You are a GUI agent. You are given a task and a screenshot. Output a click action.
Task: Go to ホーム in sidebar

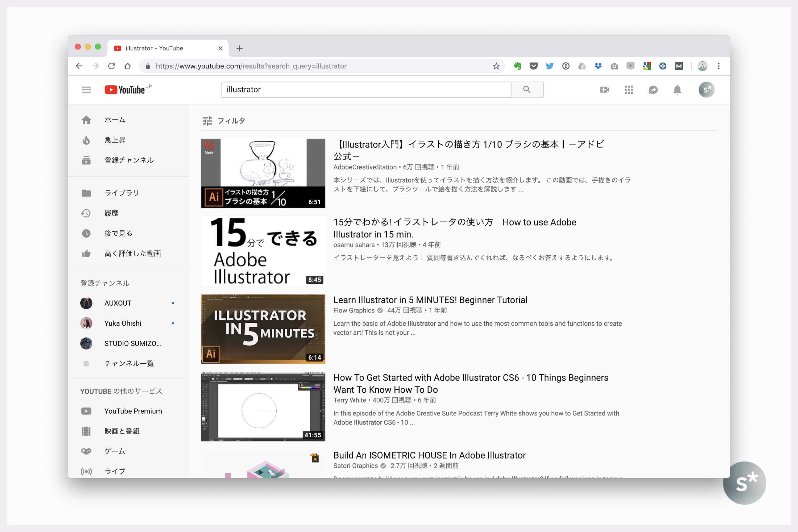click(115, 120)
